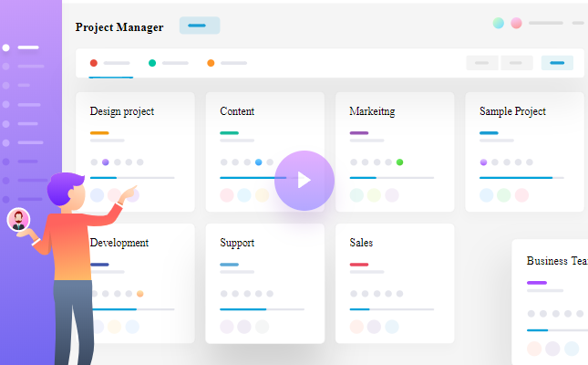Screen dimensions: 588x365
Task: Select the purple dot in Design project
Action: click(106, 162)
